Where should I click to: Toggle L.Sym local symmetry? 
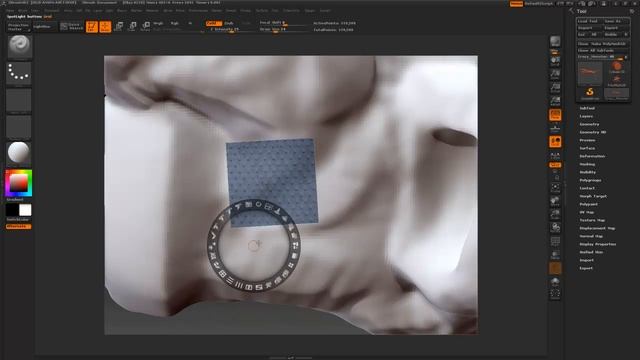point(555,156)
